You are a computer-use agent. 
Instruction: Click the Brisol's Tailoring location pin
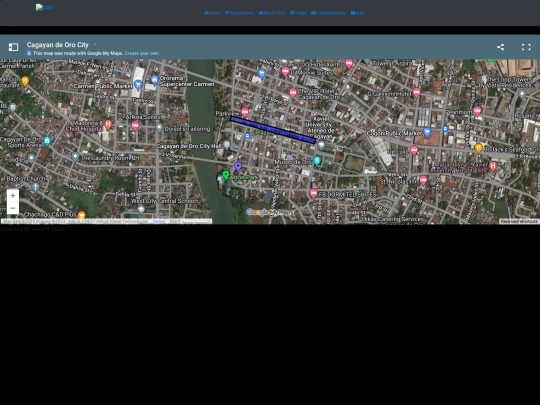tap(159, 128)
